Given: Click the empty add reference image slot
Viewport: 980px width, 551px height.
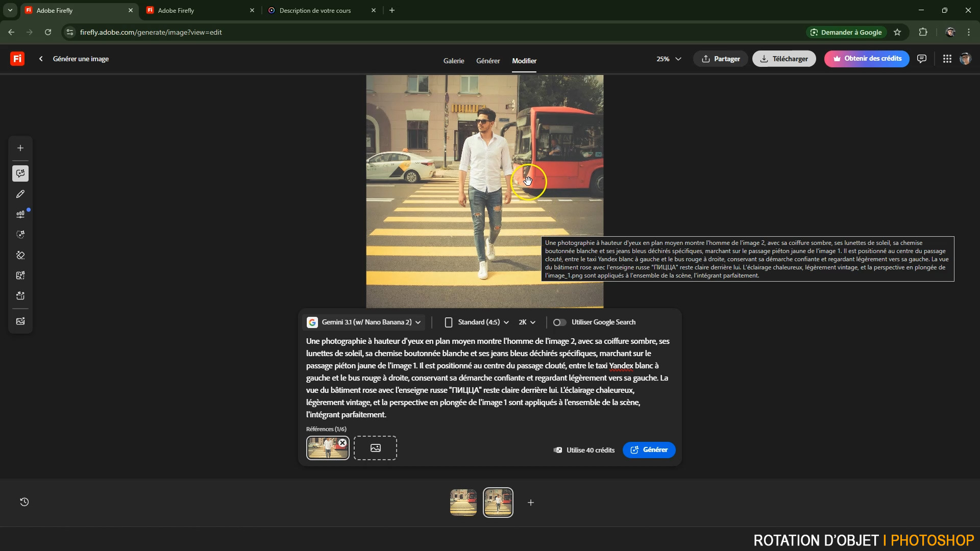Looking at the screenshot, I should tap(375, 448).
